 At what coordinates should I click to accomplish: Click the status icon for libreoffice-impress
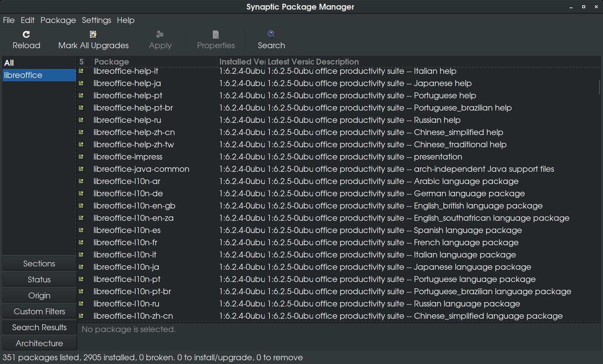pyautogui.click(x=81, y=157)
